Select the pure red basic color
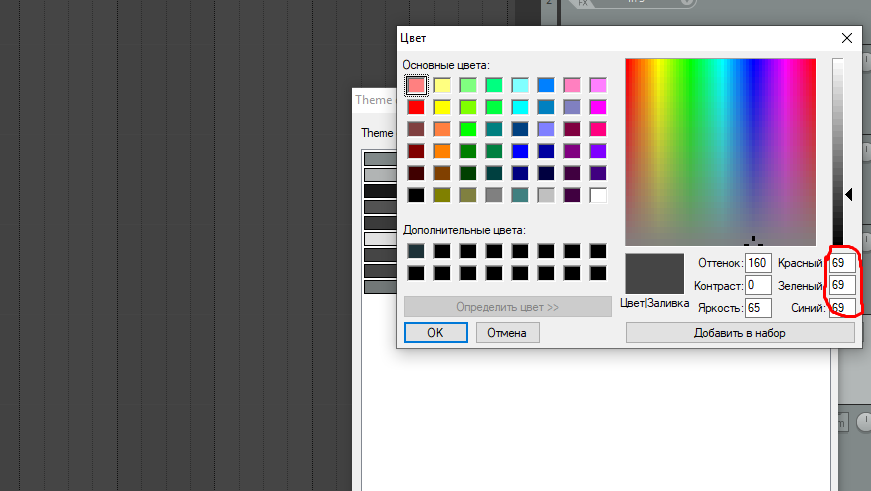Image resolution: width=871 pixels, height=491 pixels. [416, 107]
